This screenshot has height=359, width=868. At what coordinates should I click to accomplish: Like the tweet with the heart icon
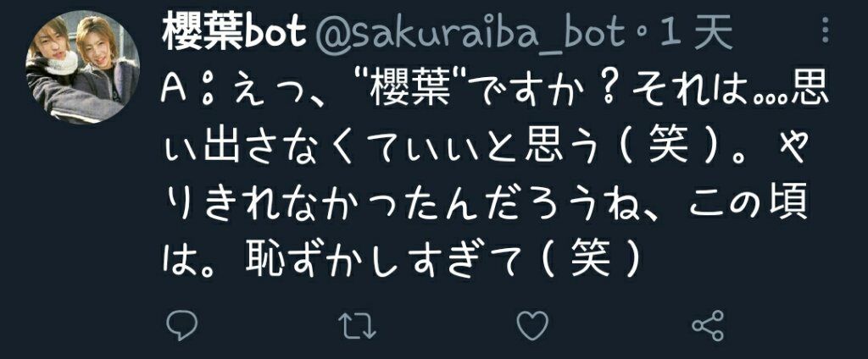[x=532, y=325]
